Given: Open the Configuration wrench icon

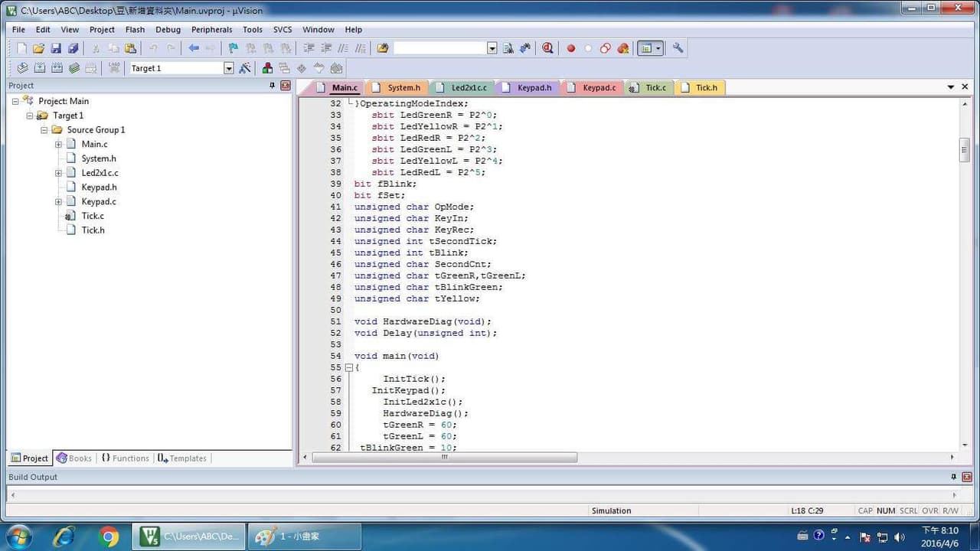Looking at the screenshot, I should (678, 48).
